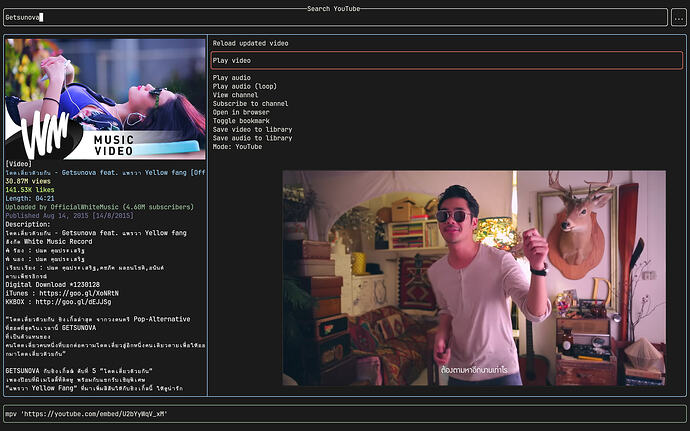
Task: Click the WM Music Video thumbnail
Action: click(x=105, y=99)
